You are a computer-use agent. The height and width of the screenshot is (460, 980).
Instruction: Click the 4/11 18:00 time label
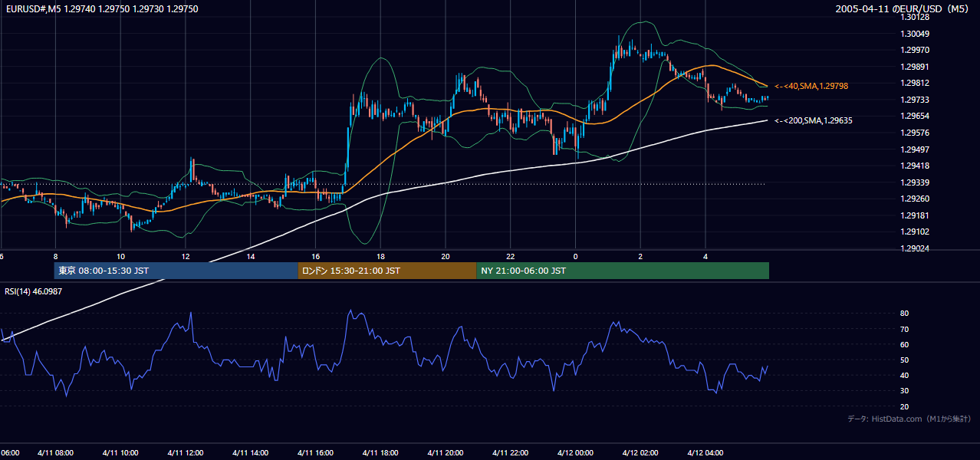380,453
